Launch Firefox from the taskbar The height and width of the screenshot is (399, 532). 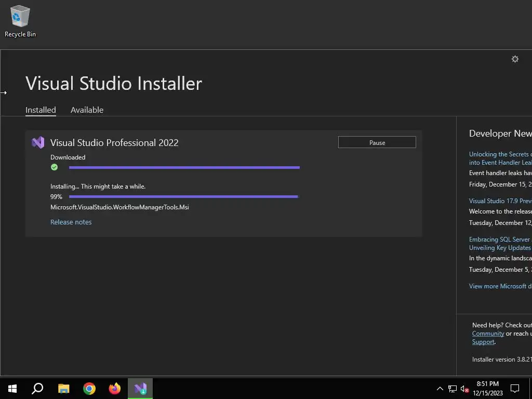115,389
